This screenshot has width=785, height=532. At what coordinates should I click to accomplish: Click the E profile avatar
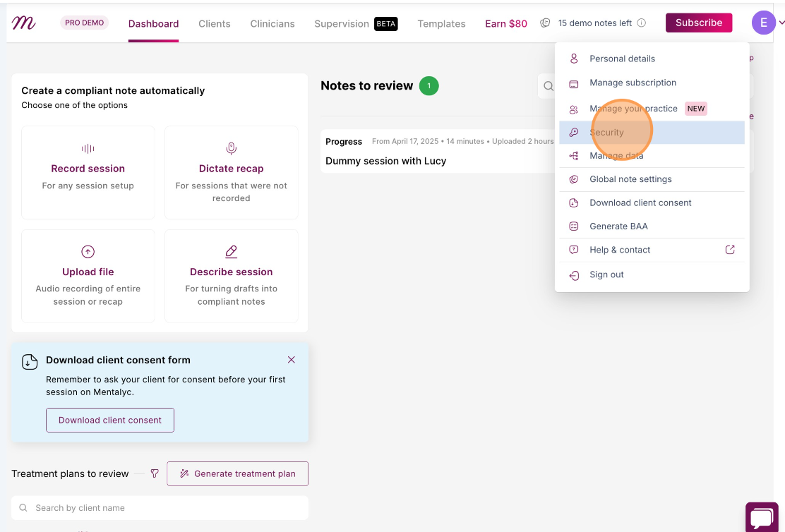(x=764, y=23)
